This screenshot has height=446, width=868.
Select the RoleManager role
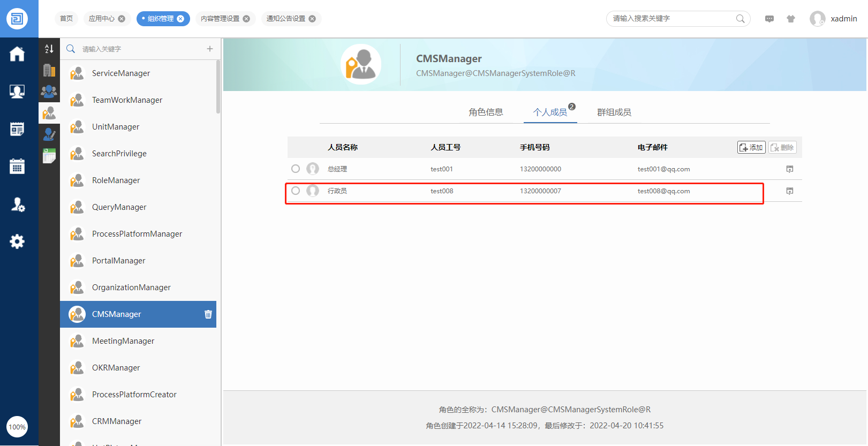click(x=138, y=180)
